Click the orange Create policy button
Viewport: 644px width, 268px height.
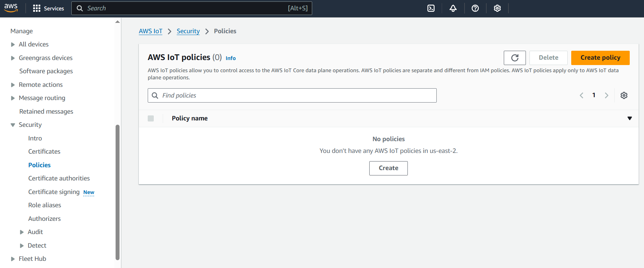(600, 58)
